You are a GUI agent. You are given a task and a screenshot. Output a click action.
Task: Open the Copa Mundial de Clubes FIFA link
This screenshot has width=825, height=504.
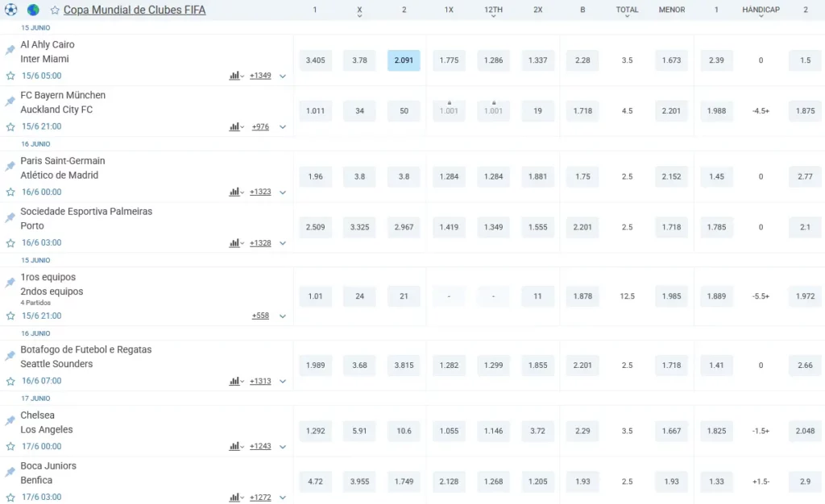click(135, 10)
